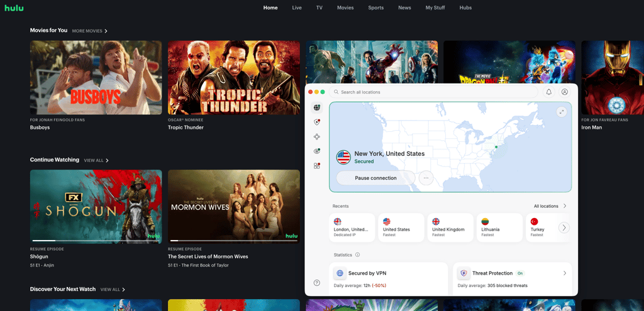This screenshot has height=311, width=644.
Task: Click the Busboys title text
Action: [x=40, y=128]
